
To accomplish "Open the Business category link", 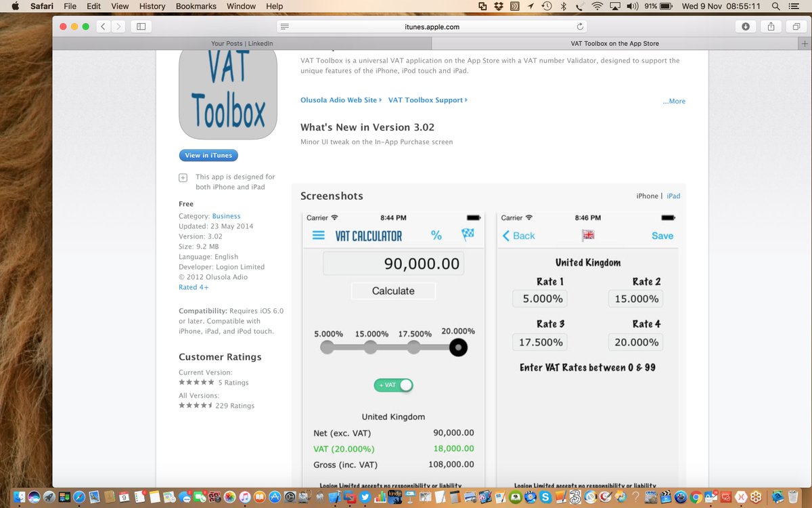I will pos(226,216).
